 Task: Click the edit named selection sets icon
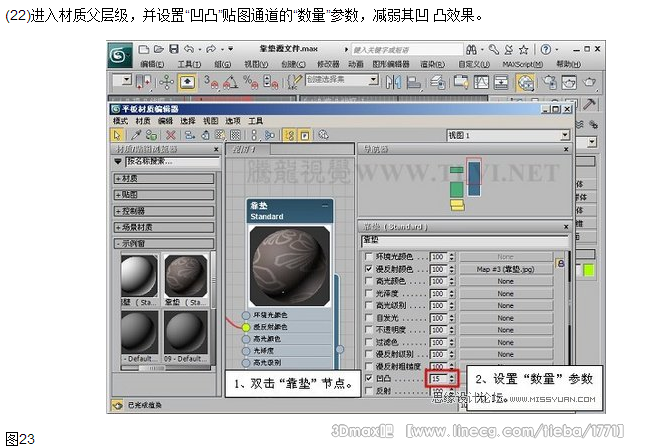(294, 82)
